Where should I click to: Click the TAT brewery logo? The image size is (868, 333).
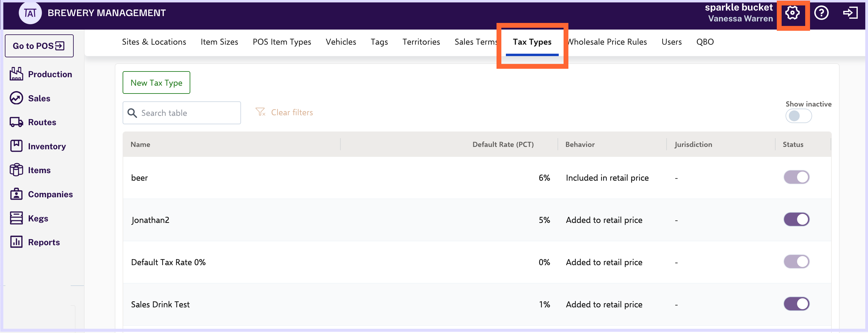pyautogui.click(x=30, y=13)
